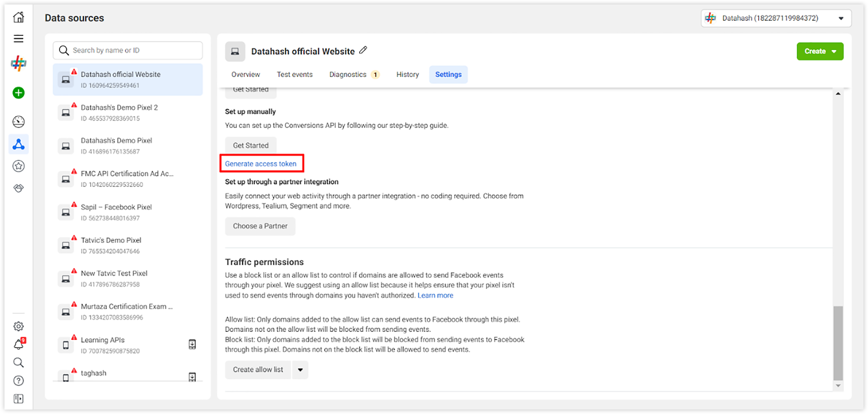Open the hamburger menu icon
Viewport: 868px width, 414px height.
click(x=19, y=39)
